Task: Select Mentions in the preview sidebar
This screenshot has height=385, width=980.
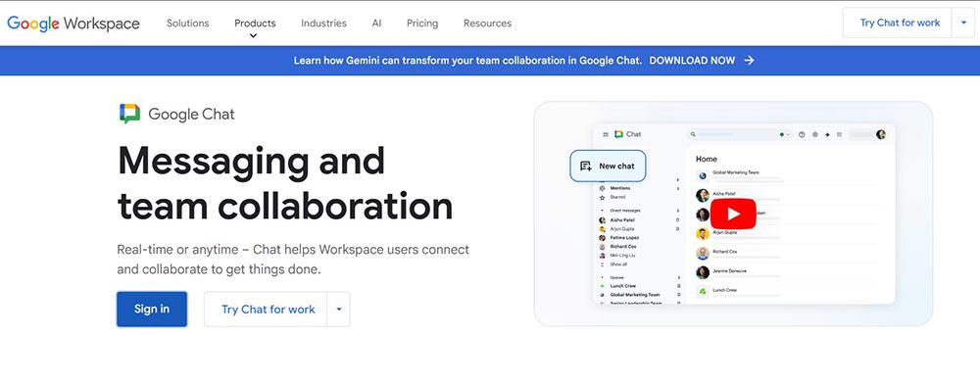Action: click(620, 188)
